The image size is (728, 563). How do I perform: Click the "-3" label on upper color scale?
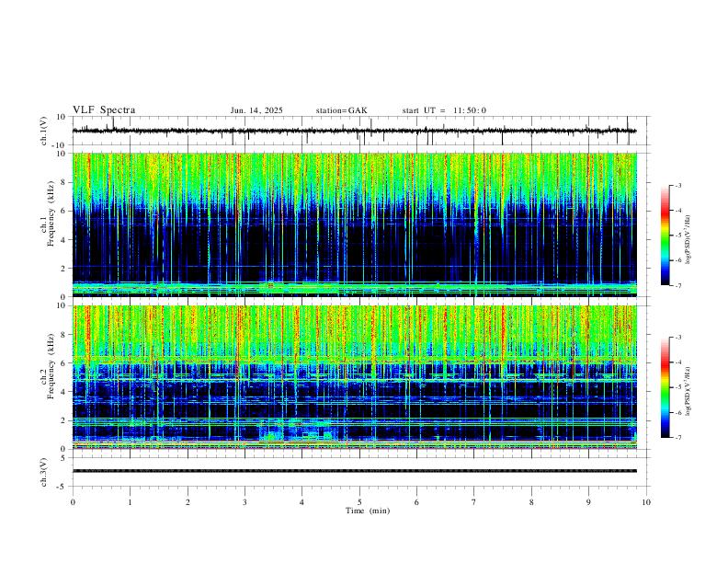[x=677, y=185]
